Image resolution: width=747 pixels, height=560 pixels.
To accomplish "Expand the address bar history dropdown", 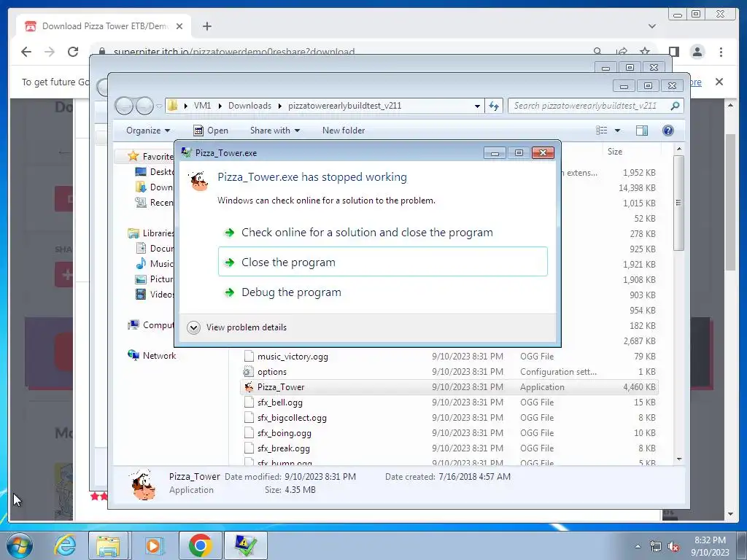I will click(477, 106).
